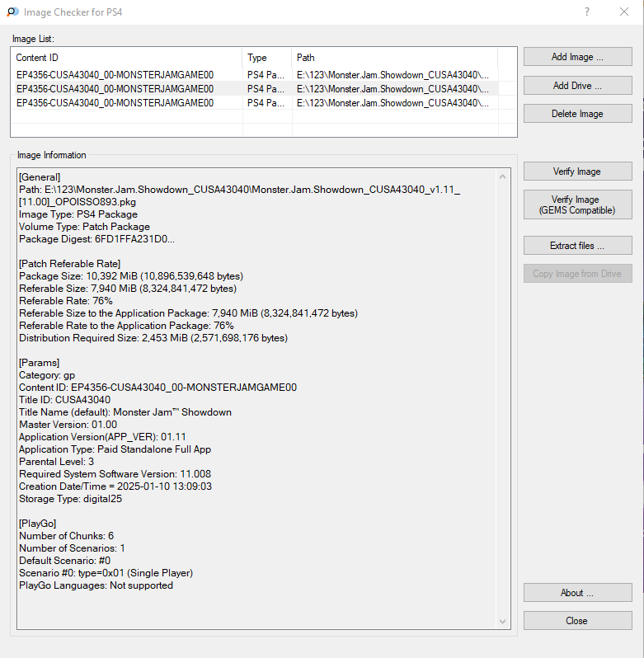
Task: Click the Creation Date/Time line
Action: tap(115, 486)
